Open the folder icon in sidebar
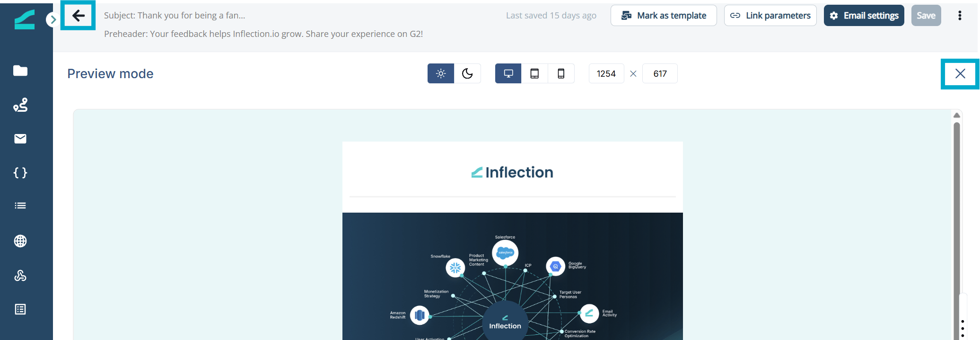Viewport: 980px width, 340px height. click(20, 71)
